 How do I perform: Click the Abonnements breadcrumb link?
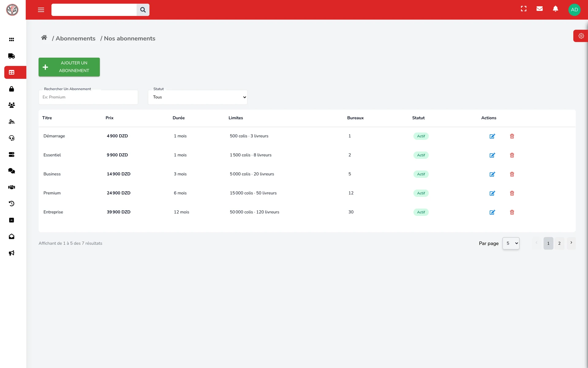click(x=75, y=38)
